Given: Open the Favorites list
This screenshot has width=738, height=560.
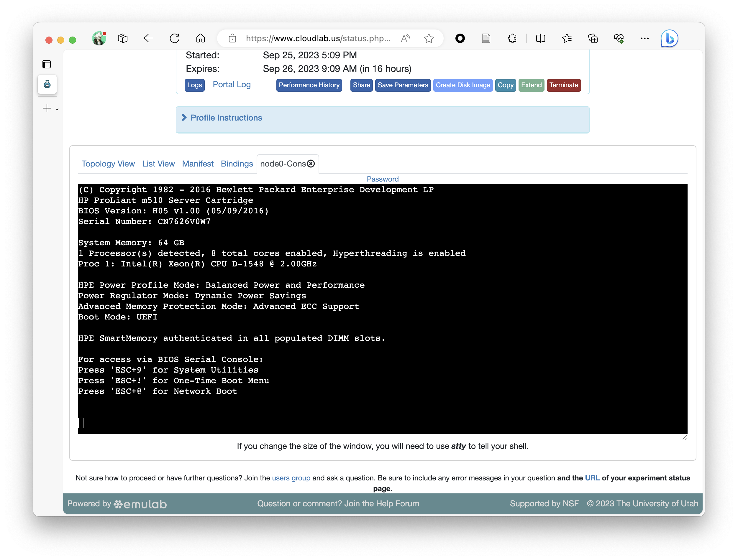Looking at the screenshot, I should [567, 38].
